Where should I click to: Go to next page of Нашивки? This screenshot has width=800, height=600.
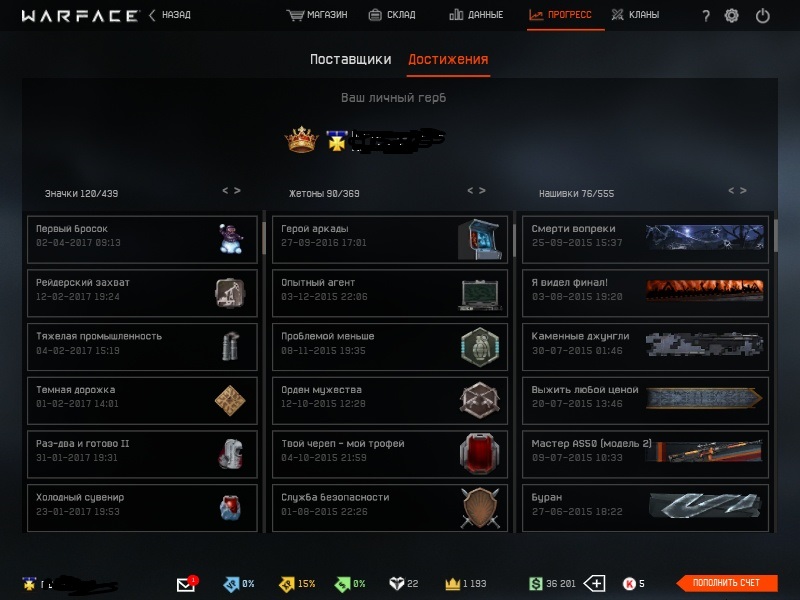tap(743, 190)
